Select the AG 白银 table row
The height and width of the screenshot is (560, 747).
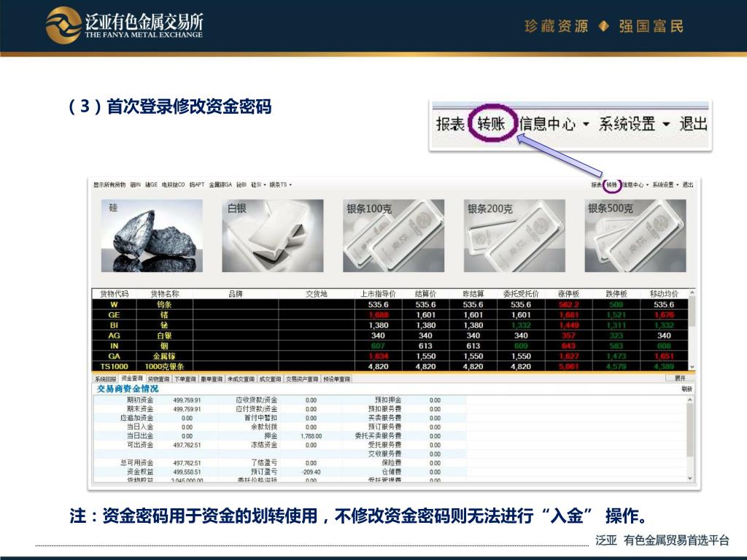coord(390,335)
